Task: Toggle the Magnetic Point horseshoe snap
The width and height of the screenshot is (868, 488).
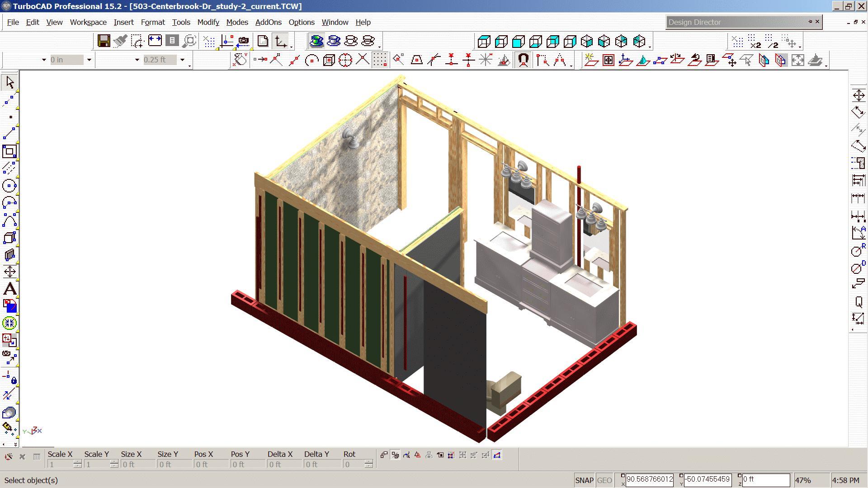Action: (524, 60)
